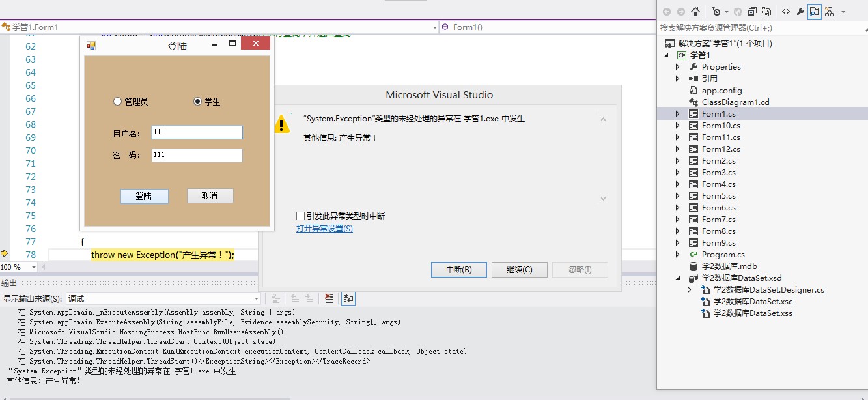
Task: Click the View Class Diagram icon
Action: point(829,12)
